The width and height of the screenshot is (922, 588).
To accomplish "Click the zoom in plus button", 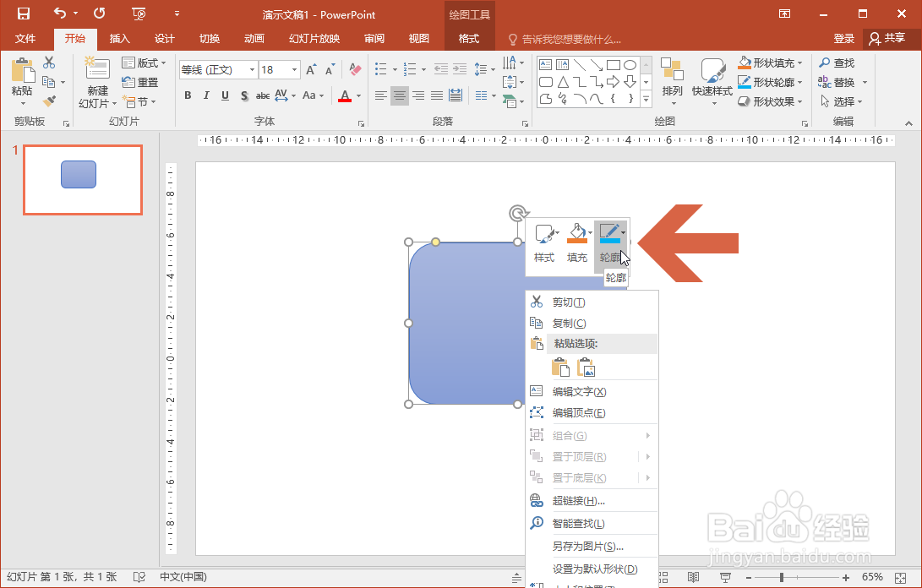I will point(846,577).
